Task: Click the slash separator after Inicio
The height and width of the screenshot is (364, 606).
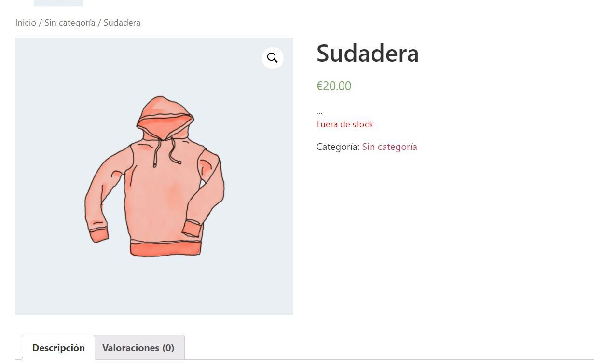Action: (40, 23)
